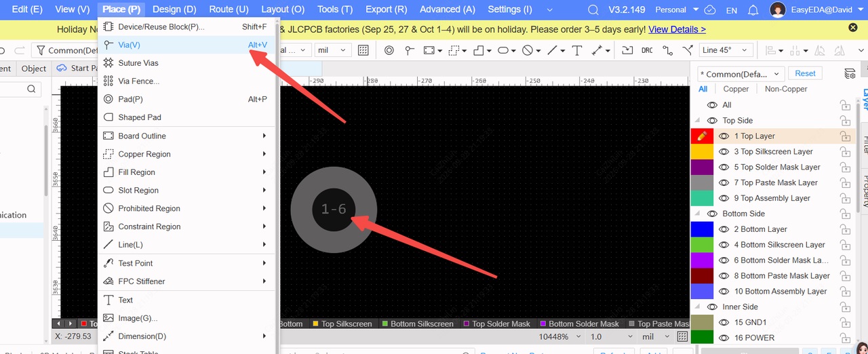Viewport: 868px width, 354px height.
Task: Filter layers by Non-Copper
Action: [x=786, y=89]
